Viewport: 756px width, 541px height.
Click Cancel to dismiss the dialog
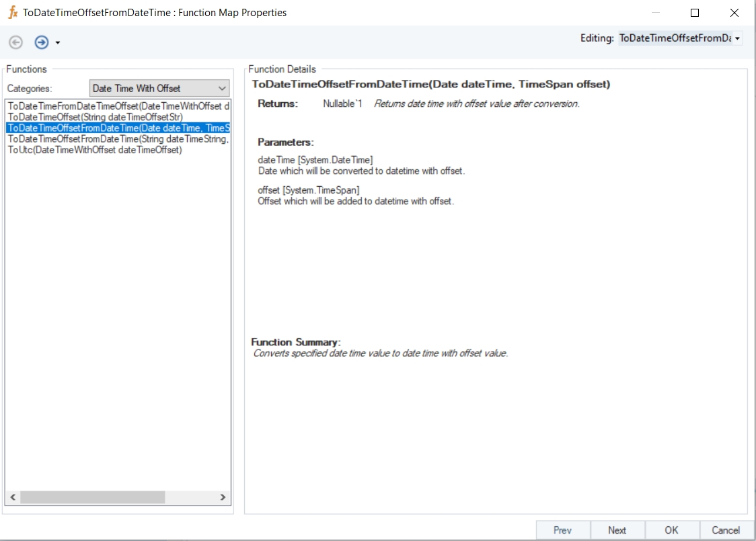coord(726,530)
